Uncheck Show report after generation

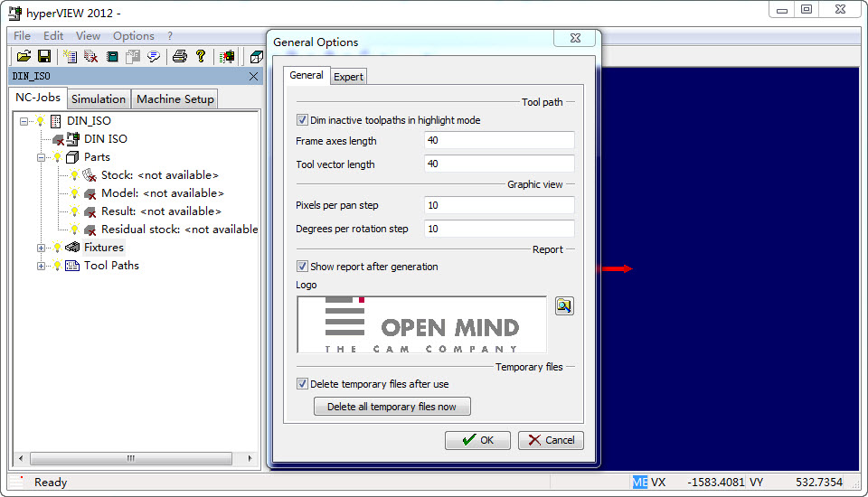(302, 267)
